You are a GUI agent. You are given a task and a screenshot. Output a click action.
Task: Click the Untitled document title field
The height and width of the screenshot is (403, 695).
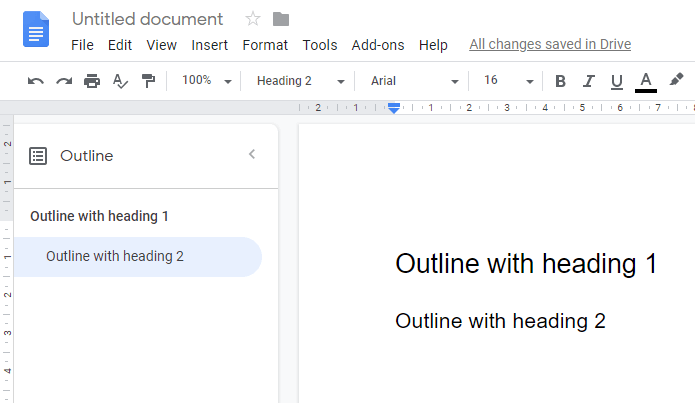148,19
